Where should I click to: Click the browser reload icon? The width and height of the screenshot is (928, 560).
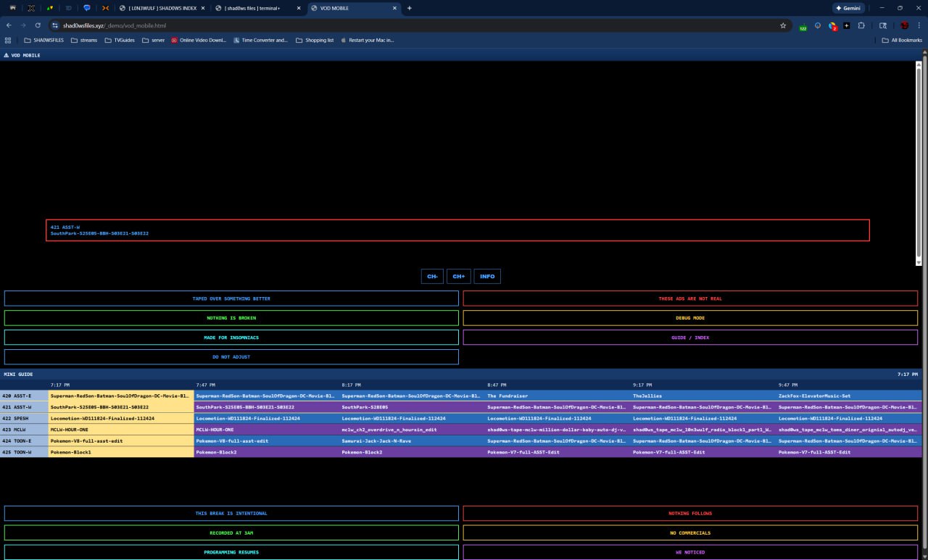(x=38, y=25)
